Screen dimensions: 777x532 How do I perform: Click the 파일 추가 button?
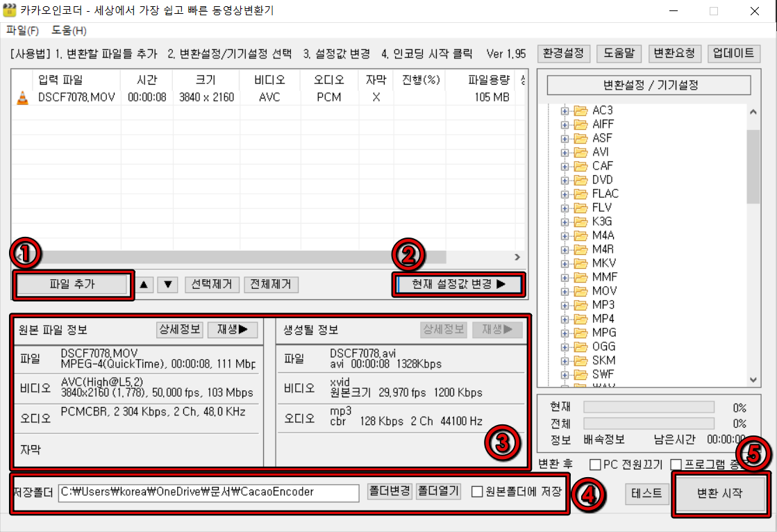[72, 284]
